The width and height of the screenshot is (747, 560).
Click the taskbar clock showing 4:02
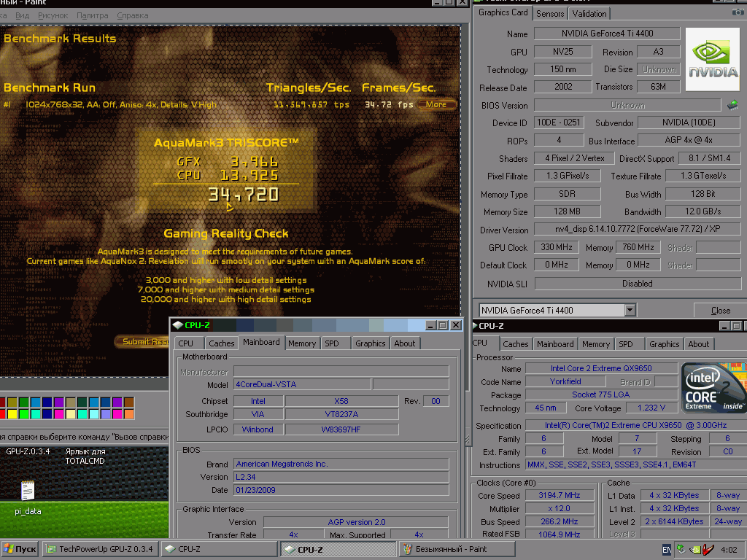pyautogui.click(x=729, y=550)
